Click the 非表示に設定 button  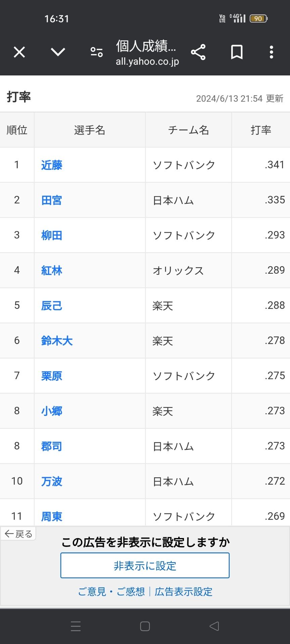tap(145, 566)
